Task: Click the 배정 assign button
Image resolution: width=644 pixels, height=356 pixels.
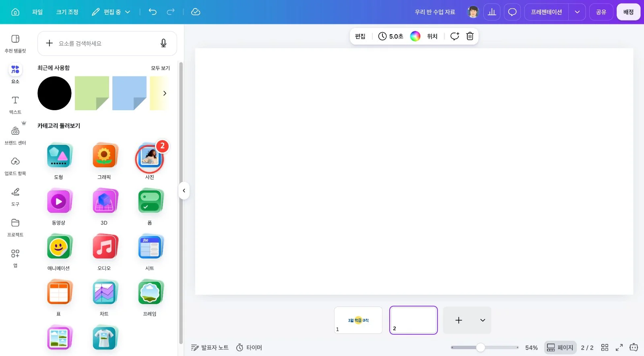Action: 628,12
